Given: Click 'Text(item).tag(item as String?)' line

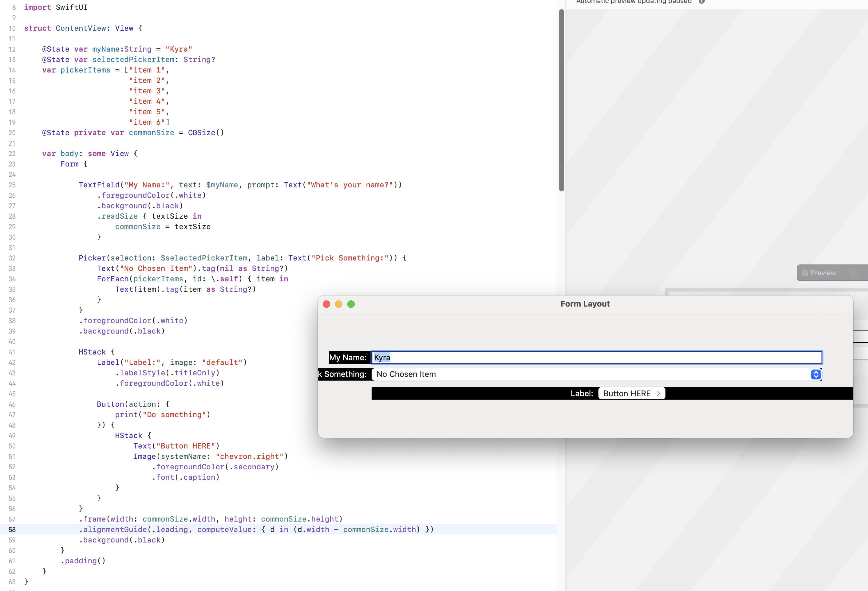Looking at the screenshot, I should (x=185, y=289).
